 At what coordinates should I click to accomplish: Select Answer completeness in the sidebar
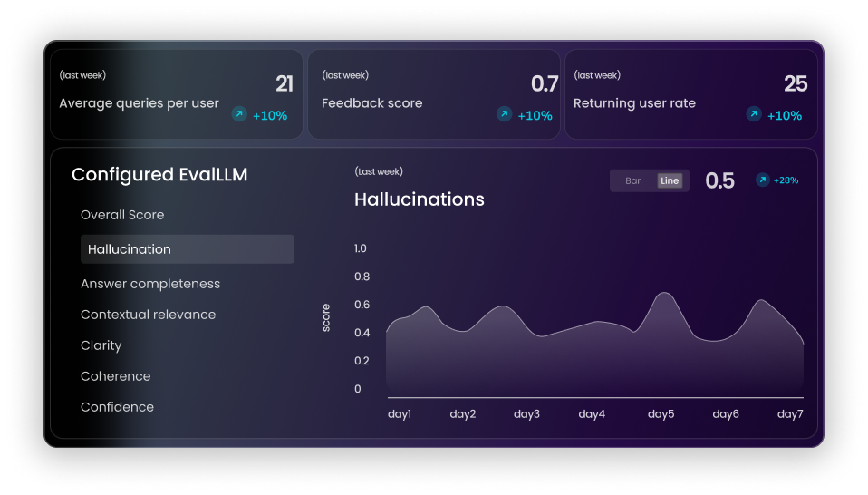pyautogui.click(x=150, y=284)
